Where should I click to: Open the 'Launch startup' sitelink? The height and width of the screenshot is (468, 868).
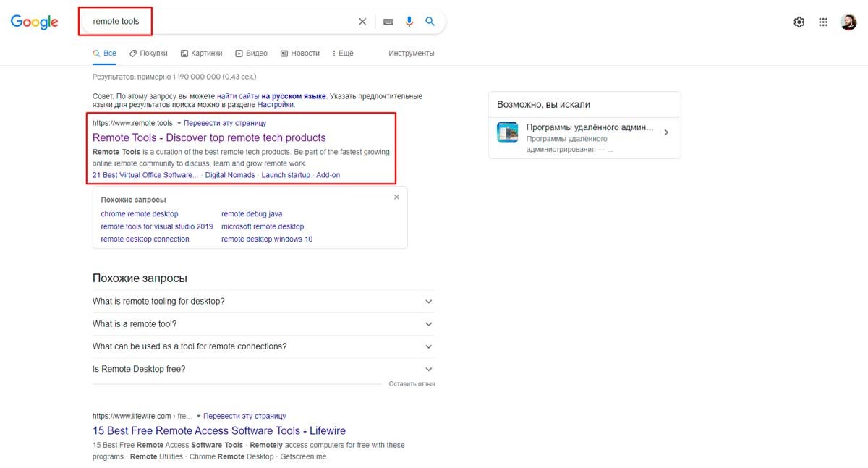(x=286, y=175)
